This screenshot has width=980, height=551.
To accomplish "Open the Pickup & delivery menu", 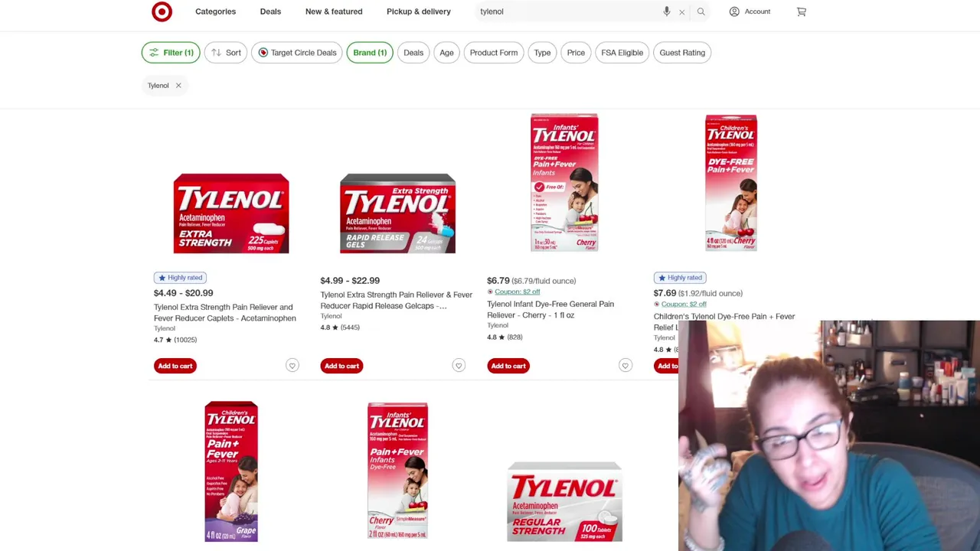I will [x=419, y=11].
